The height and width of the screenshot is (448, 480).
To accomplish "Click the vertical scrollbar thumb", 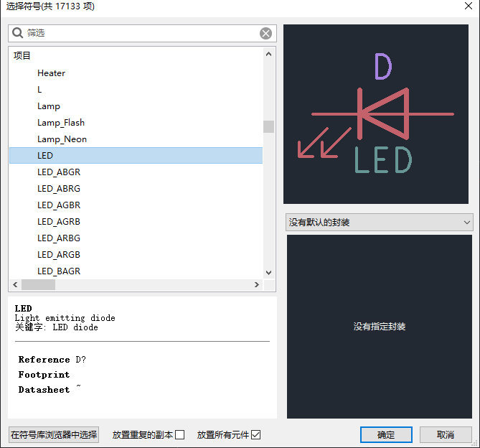I will point(268,126).
